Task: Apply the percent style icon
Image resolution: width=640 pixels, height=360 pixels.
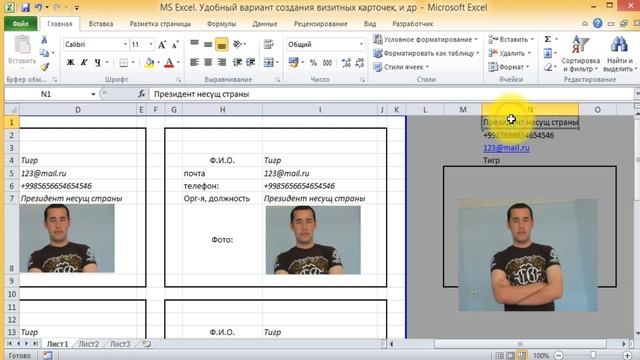Action: 313,62
